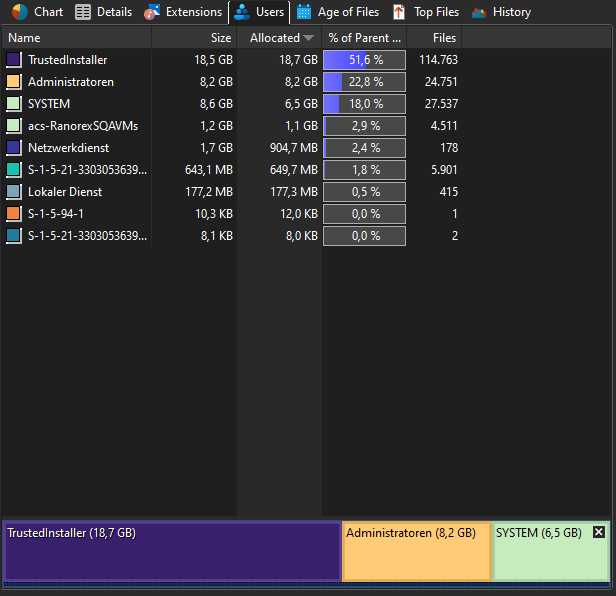Screen dimensions: 616x596
Task: Click the sort arrow on Allocated column
Action: coord(308,38)
